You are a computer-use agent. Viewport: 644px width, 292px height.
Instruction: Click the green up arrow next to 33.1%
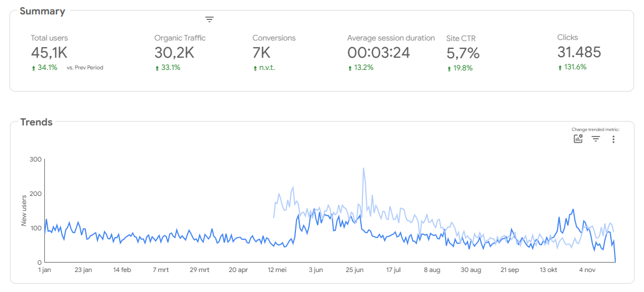[157, 68]
